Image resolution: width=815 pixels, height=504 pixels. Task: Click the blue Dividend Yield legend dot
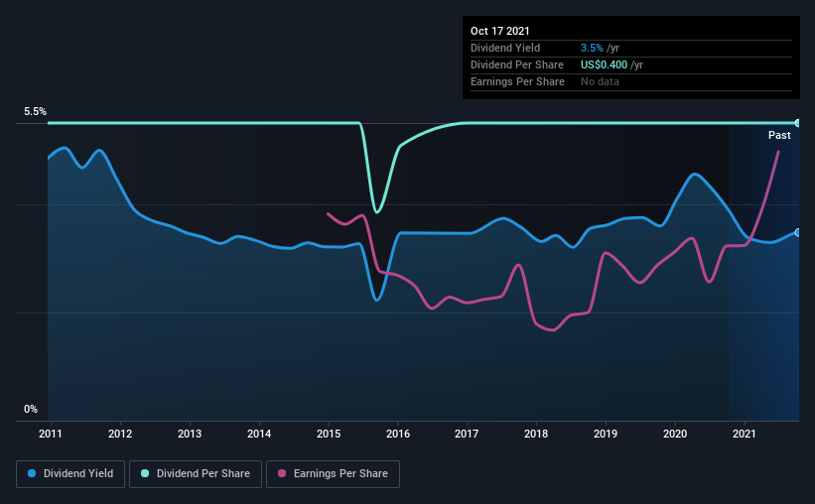[x=32, y=473]
